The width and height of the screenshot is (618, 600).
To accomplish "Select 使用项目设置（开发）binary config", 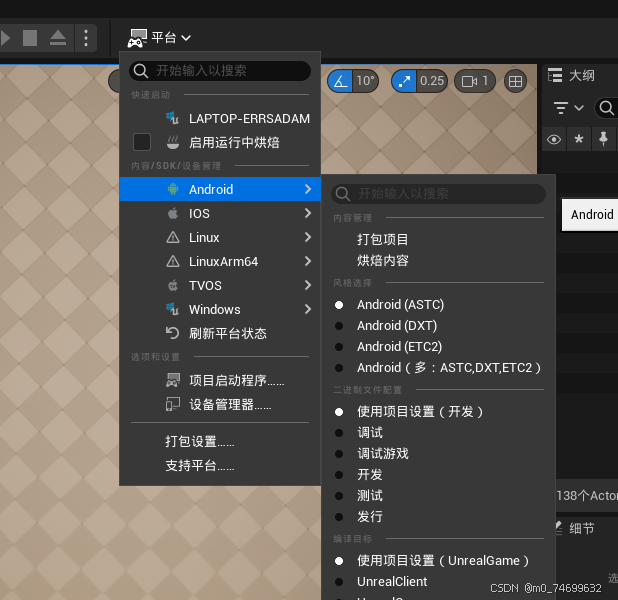I will [438, 412].
